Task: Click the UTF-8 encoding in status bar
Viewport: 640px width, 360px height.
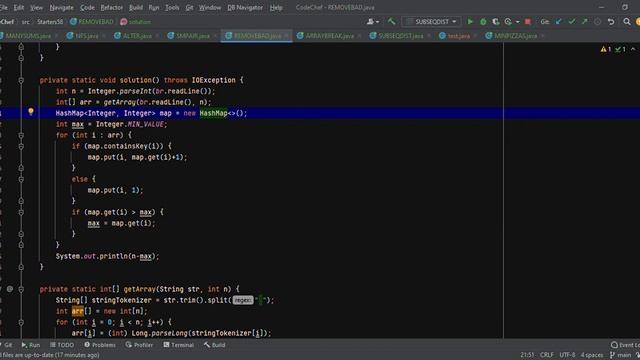Action: click(567, 355)
